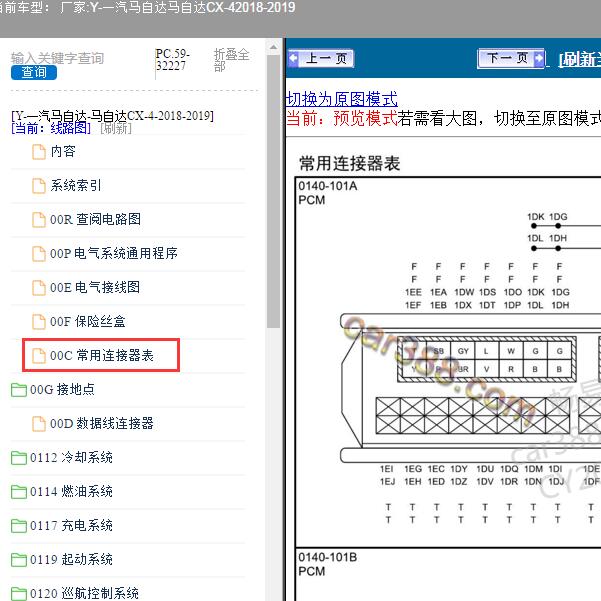Open 00E 电气接线图 entry
The image size is (601, 601).
[x=95, y=287]
